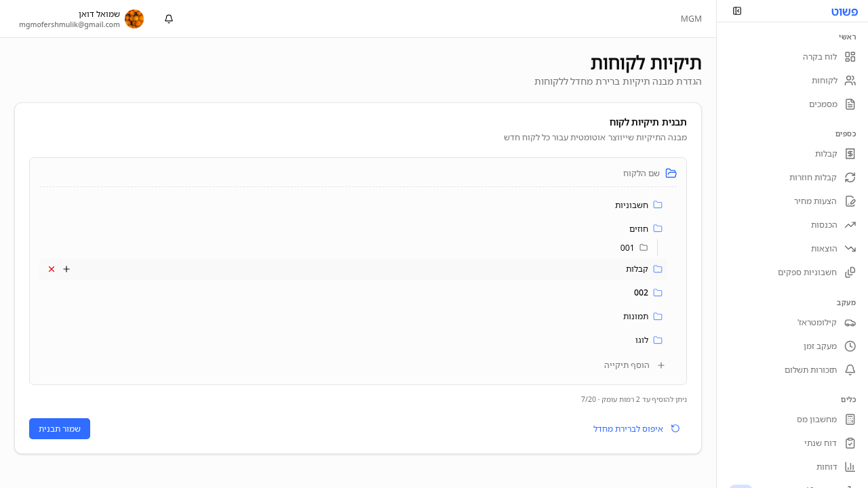Collapse the sidebar using the panel icon
The height and width of the screenshot is (488, 868).
tap(737, 12)
